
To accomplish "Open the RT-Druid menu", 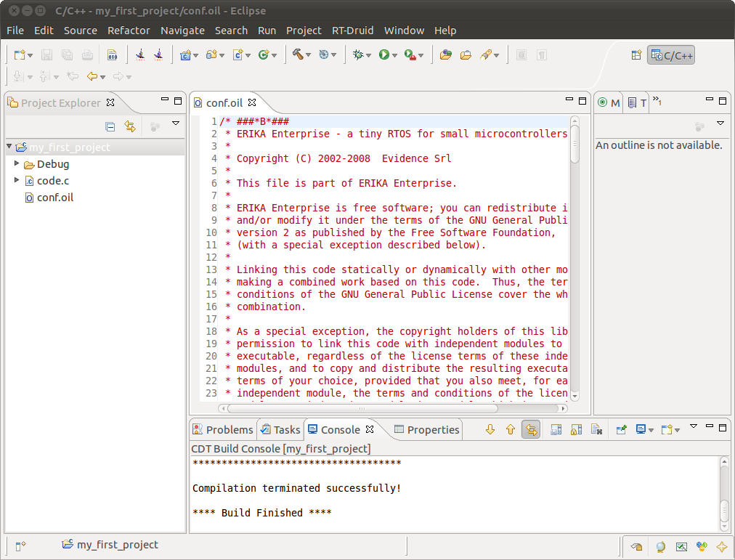I will click(352, 31).
